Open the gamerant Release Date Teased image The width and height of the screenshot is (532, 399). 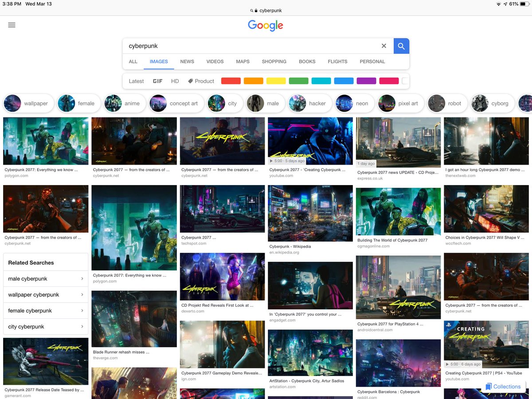coord(46,361)
